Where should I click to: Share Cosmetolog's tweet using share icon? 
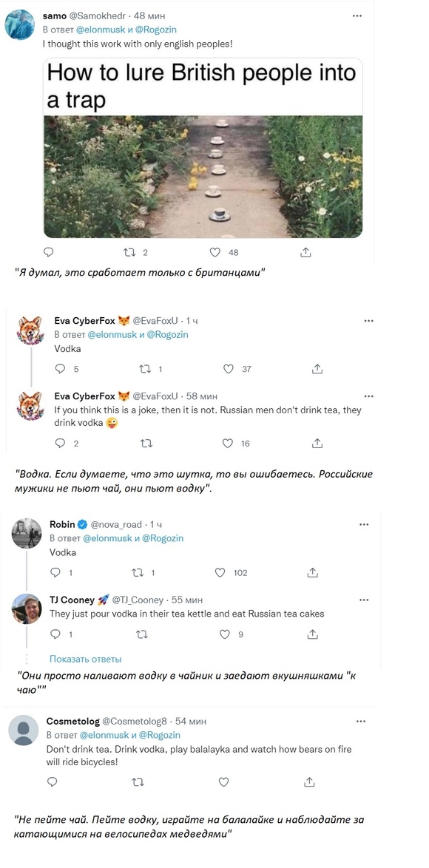pyautogui.click(x=309, y=781)
